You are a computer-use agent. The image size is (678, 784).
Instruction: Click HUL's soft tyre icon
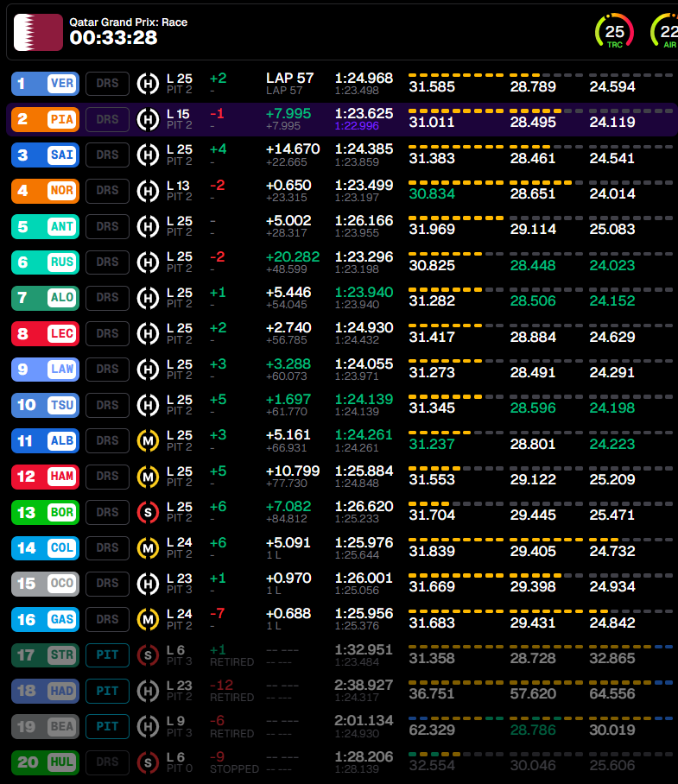[148, 762]
